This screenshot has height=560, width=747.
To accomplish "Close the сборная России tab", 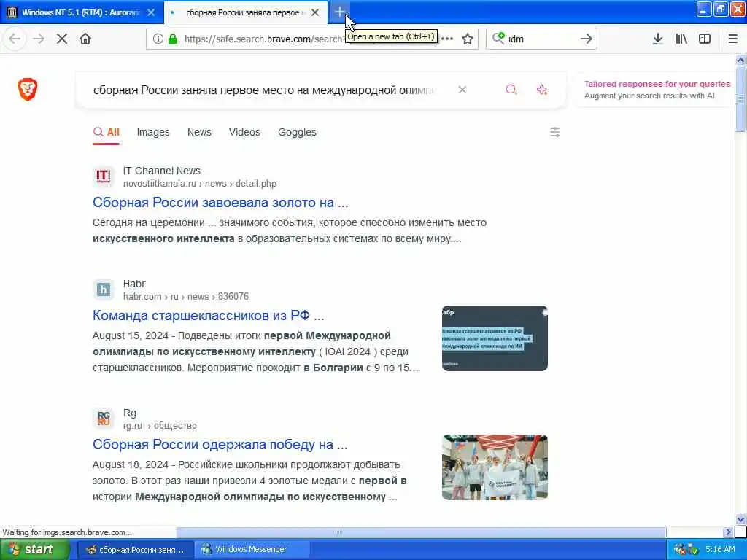I will pyautogui.click(x=315, y=12).
